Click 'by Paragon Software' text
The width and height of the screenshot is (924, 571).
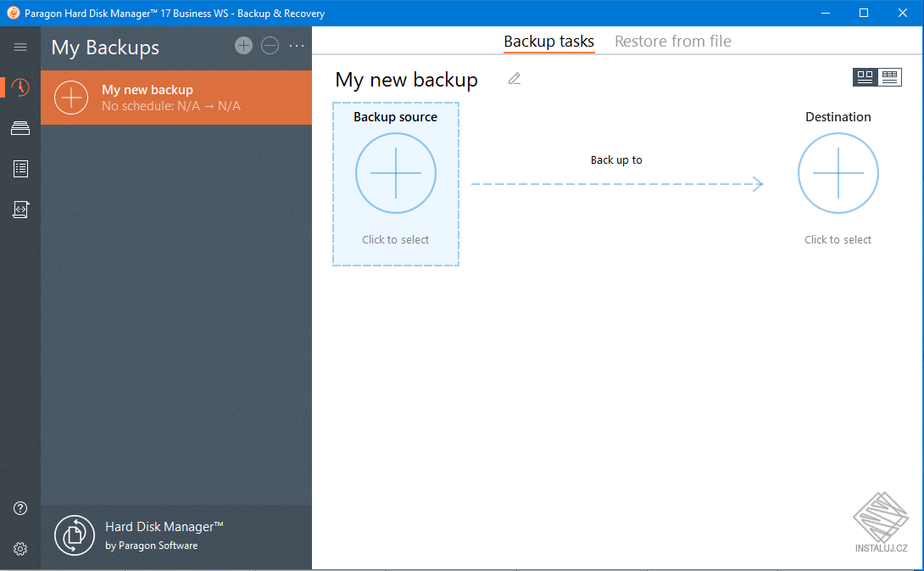click(152, 546)
